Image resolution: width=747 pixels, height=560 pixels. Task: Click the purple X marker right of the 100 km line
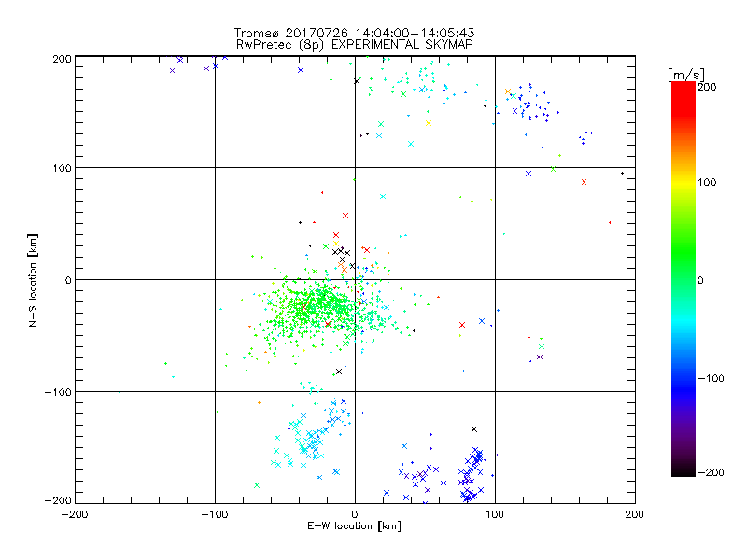[540, 357]
